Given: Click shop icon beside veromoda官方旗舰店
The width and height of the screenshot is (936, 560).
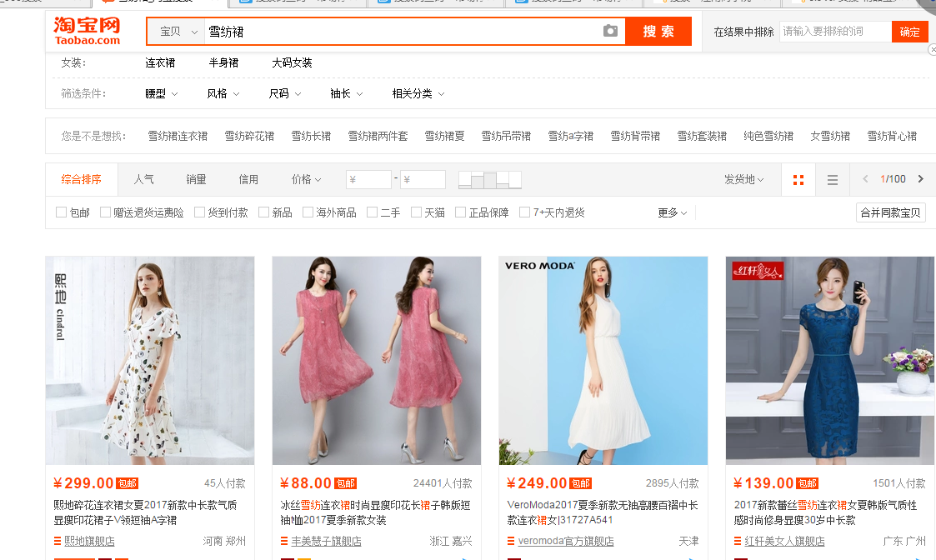Looking at the screenshot, I should tap(512, 542).
